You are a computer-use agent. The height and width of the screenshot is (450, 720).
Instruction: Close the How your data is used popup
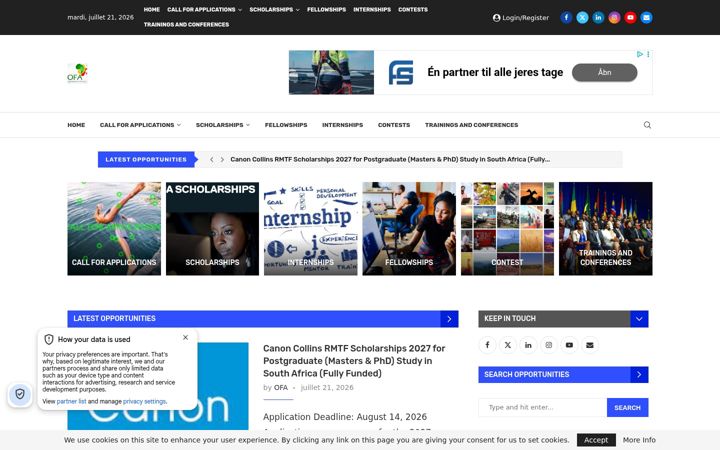tap(186, 337)
